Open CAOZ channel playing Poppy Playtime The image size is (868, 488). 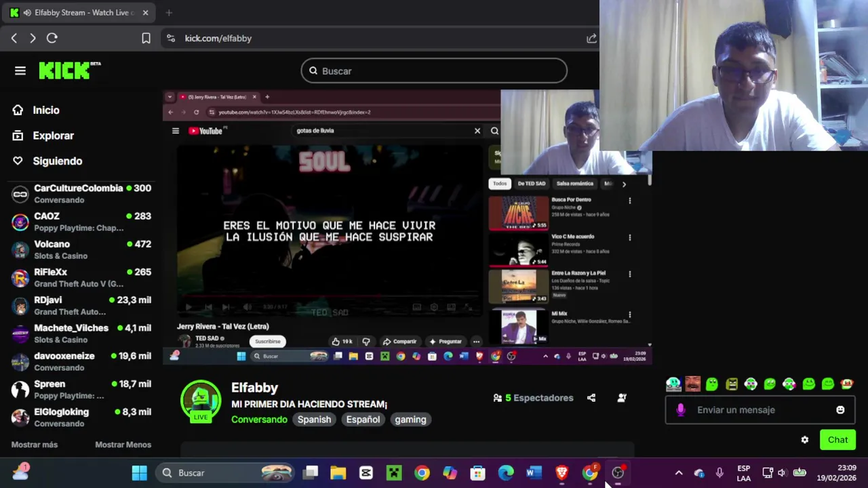tap(81, 222)
